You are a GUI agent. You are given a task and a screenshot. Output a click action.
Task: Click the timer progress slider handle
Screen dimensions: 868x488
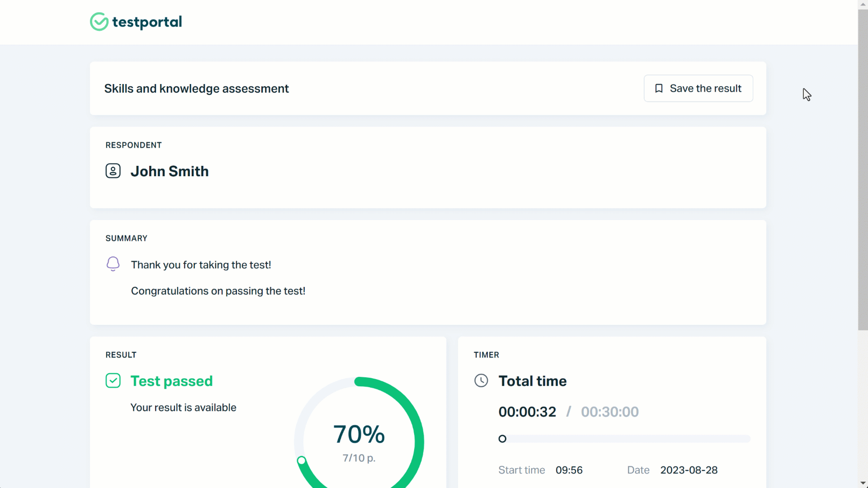[502, 439]
